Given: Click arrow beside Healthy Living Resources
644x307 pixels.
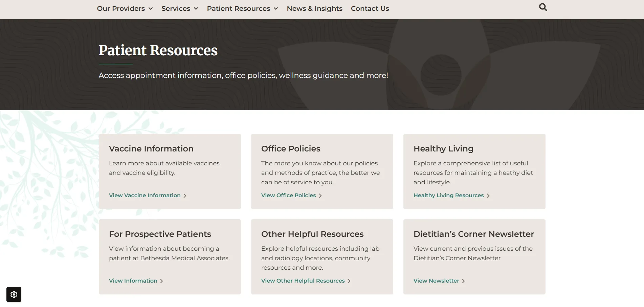Looking at the screenshot, I should coord(488,196).
